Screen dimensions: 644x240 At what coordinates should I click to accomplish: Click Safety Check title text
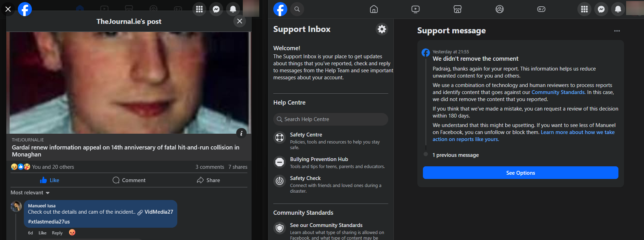[305, 178]
